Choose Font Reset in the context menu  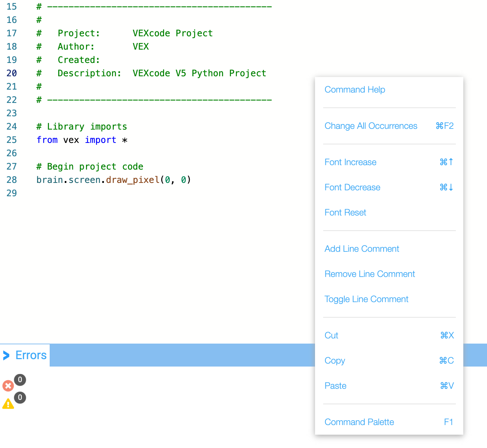point(345,213)
